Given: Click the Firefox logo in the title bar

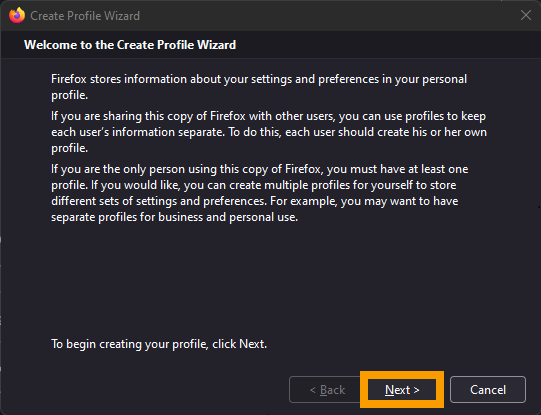Looking at the screenshot, I should pyautogui.click(x=17, y=16).
